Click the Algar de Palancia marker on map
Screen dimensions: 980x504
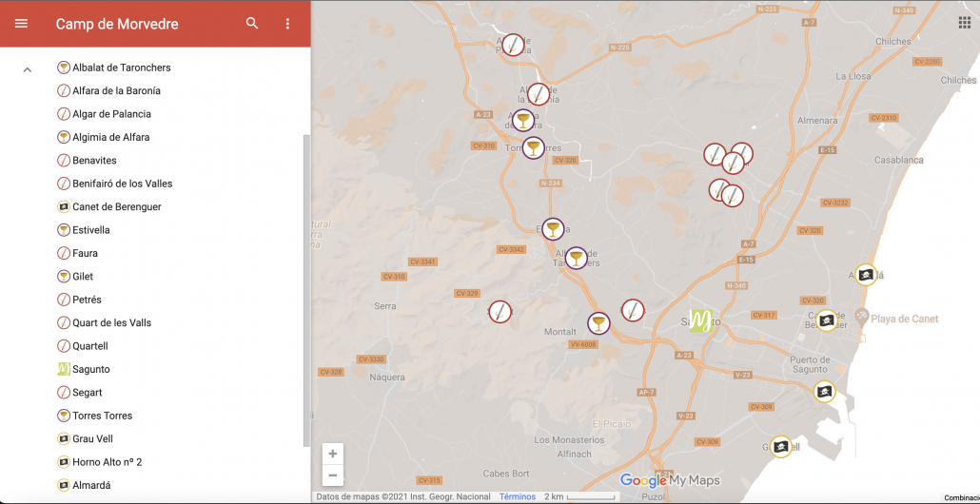tap(513, 45)
